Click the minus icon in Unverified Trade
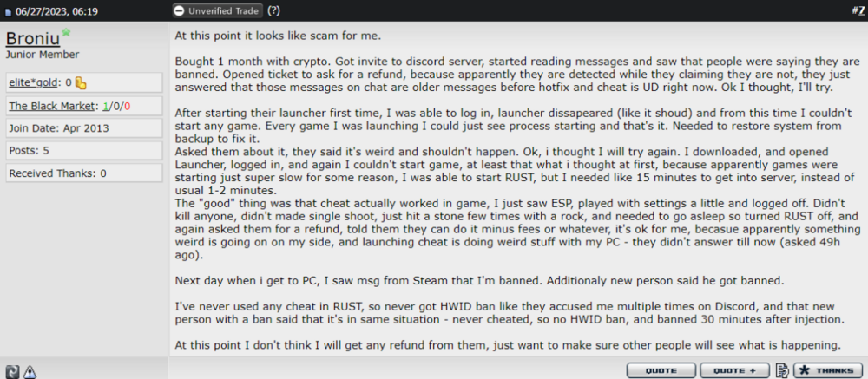868x379 pixels. point(179,11)
